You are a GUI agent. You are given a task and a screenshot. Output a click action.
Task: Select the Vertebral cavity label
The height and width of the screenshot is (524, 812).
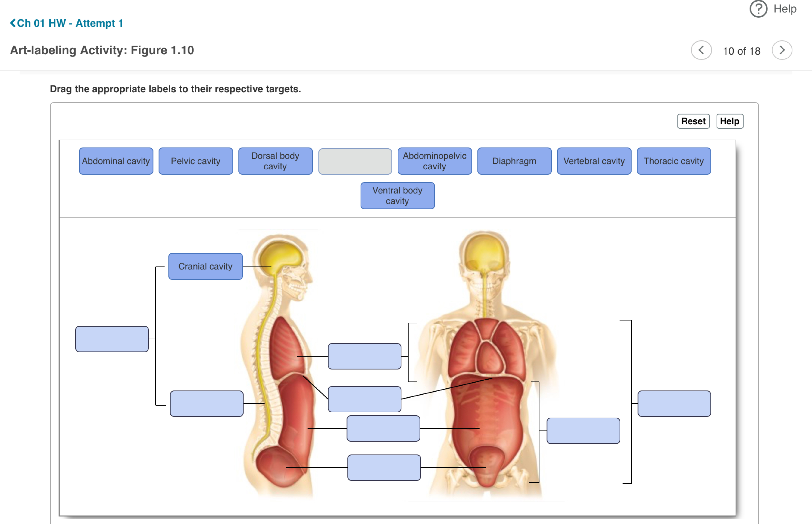(x=594, y=161)
